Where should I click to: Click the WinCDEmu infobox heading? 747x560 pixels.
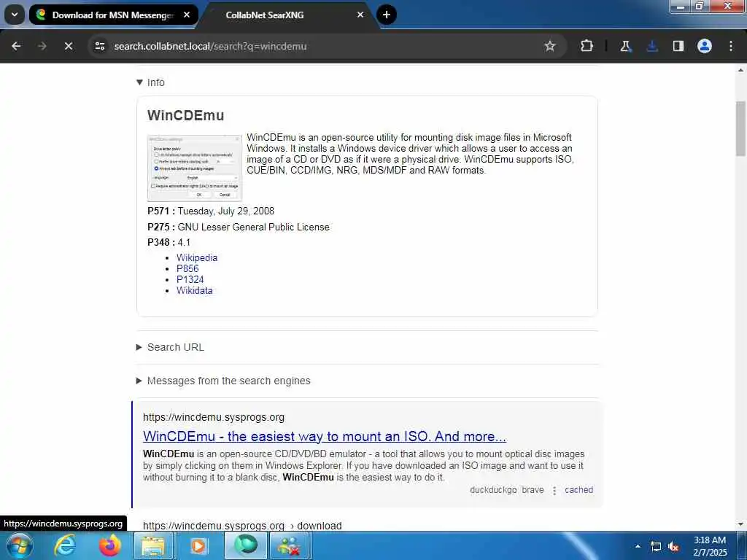pyautogui.click(x=185, y=115)
